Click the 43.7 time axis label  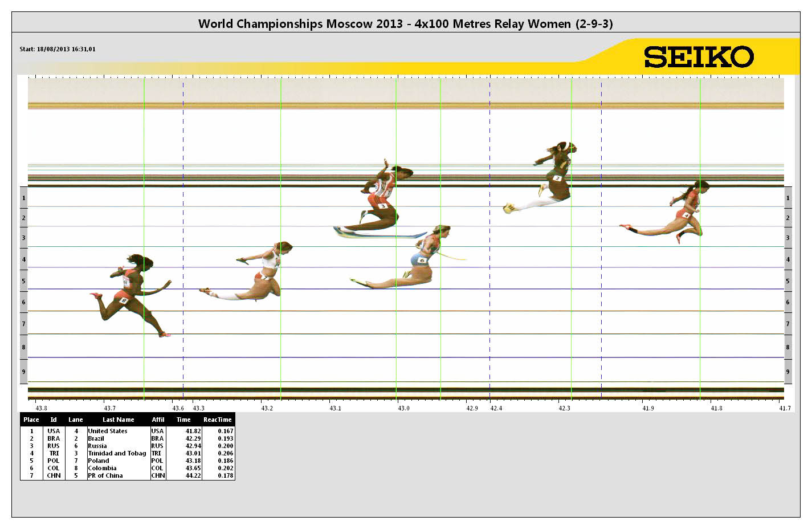click(109, 408)
